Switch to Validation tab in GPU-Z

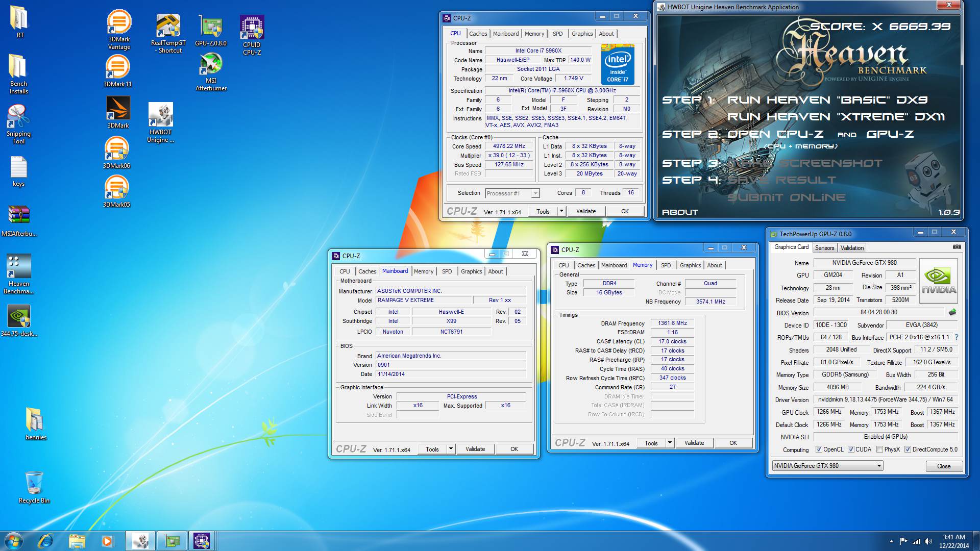coord(852,248)
